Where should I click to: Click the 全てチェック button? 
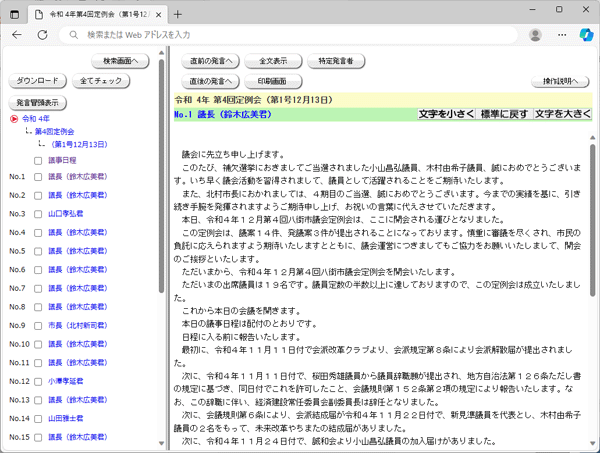101,81
